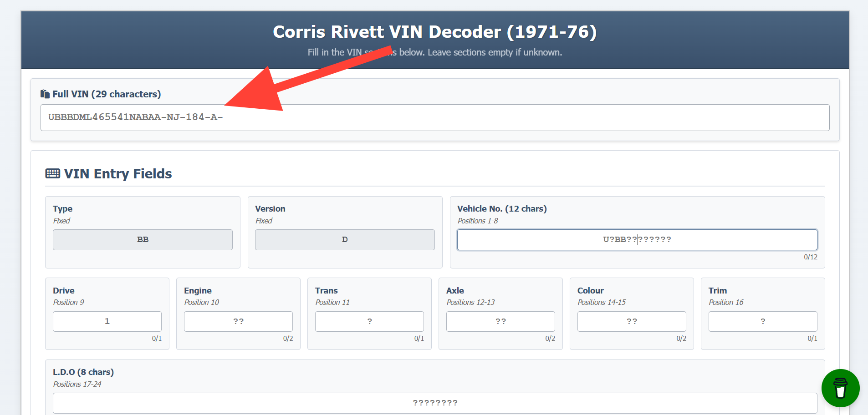The image size is (868, 415).
Task: Select the Trim position 16 field
Action: pos(763,322)
